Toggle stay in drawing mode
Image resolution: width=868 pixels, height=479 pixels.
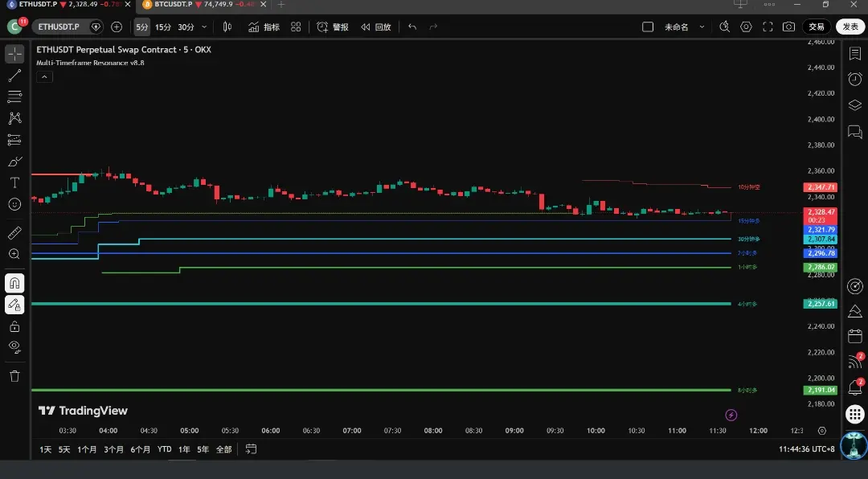point(15,305)
